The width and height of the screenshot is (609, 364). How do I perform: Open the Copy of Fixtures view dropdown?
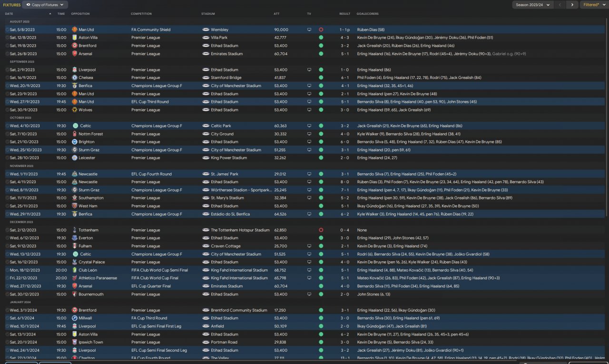(x=45, y=5)
